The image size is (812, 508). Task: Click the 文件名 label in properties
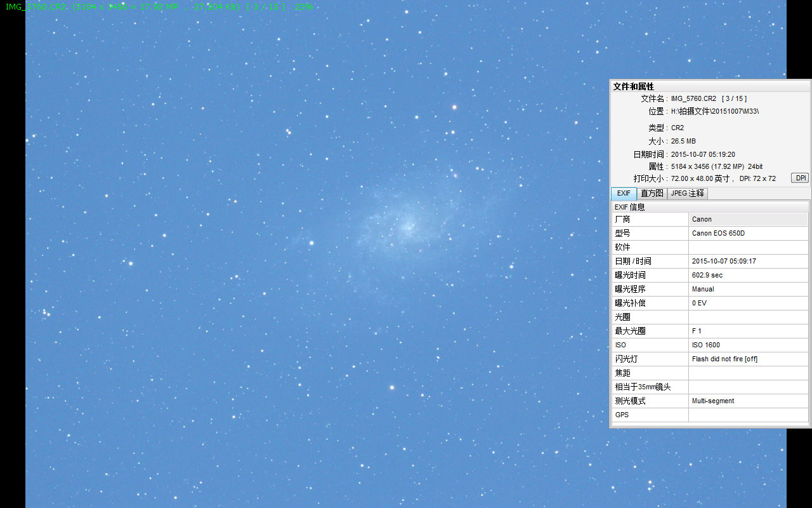653,98
